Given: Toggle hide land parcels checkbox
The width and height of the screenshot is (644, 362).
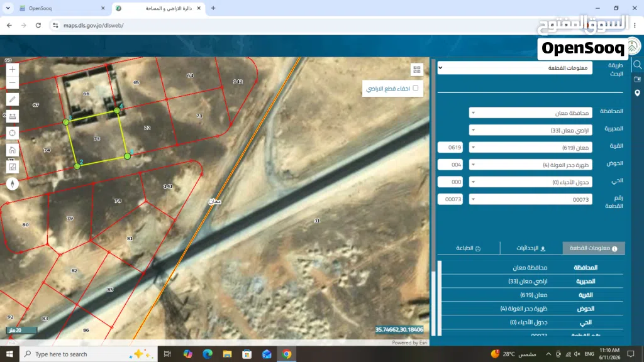Looking at the screenshot, I should tap(416, 88).
